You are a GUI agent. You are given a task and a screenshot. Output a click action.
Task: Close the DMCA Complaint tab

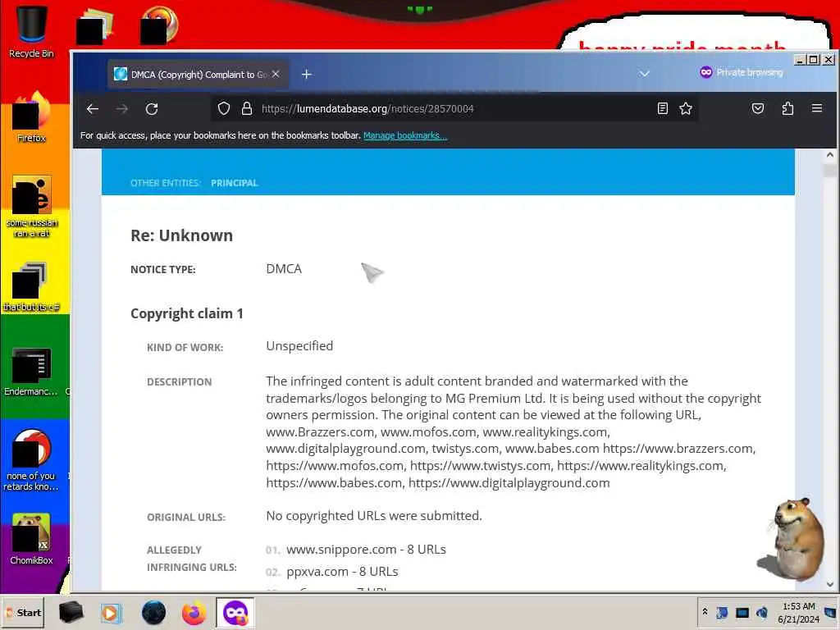coord(276,75)
